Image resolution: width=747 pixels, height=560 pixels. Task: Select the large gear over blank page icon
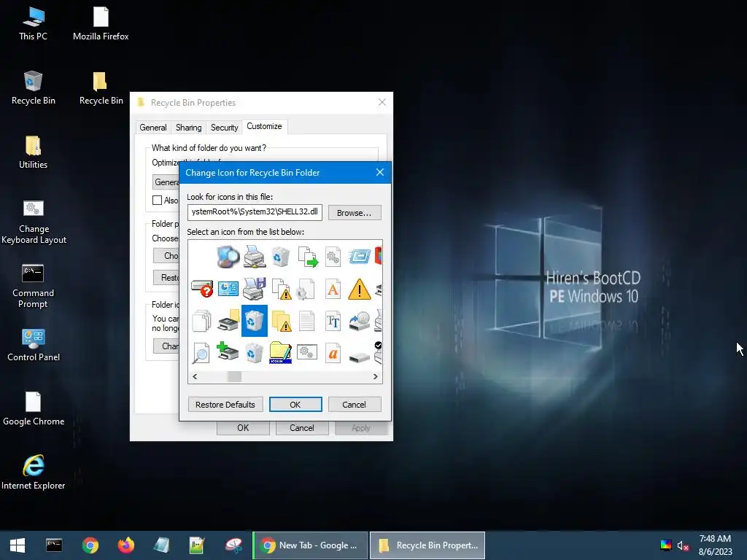coord(306,289)
